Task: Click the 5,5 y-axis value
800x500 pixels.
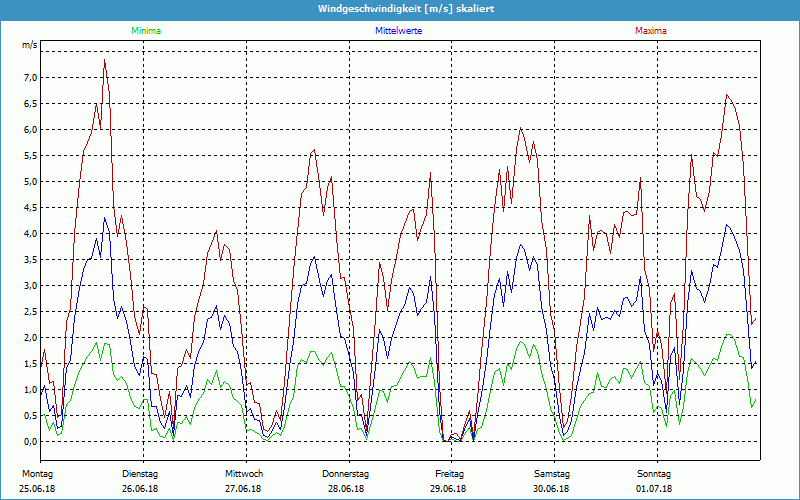Action: coord(30,156)
